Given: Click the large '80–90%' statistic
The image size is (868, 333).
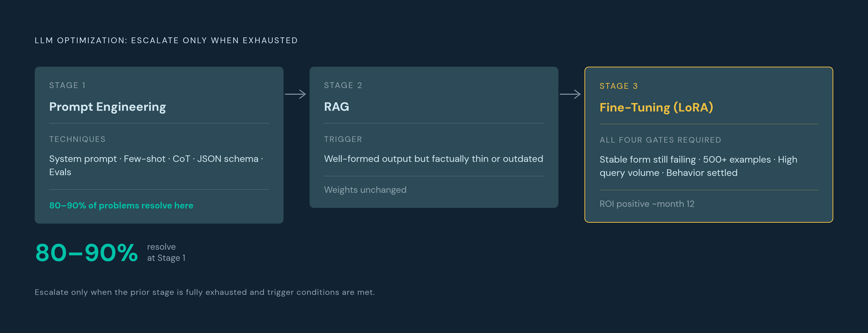Looking at the screenshot, I should 87,253.
